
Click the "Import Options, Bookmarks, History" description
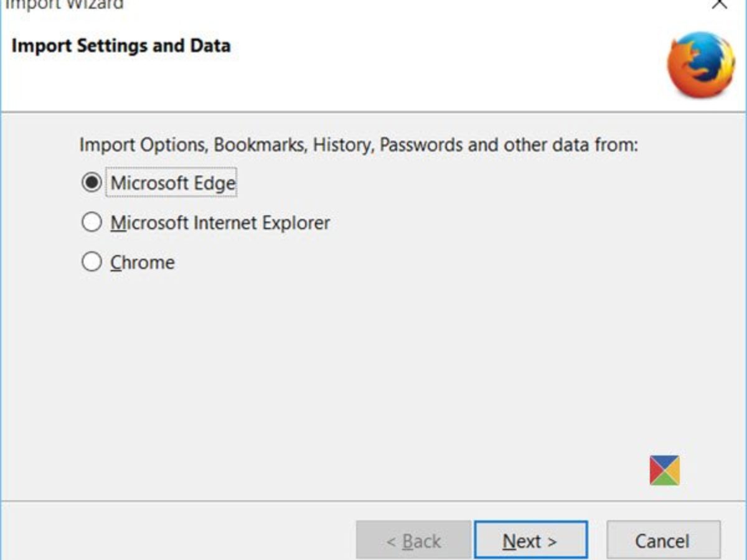(358, 145)
